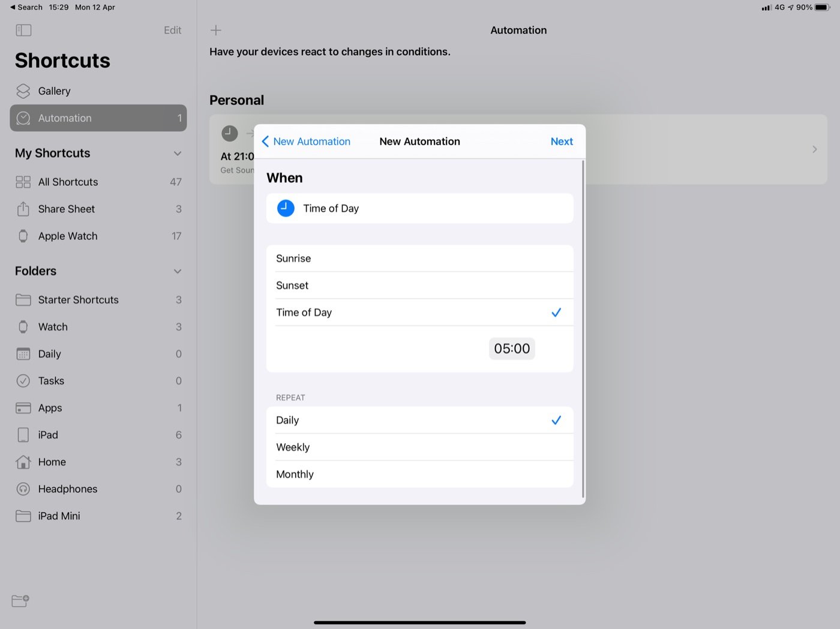Click the Headphones folder icon
840x629 pixels.
point(22,489)
